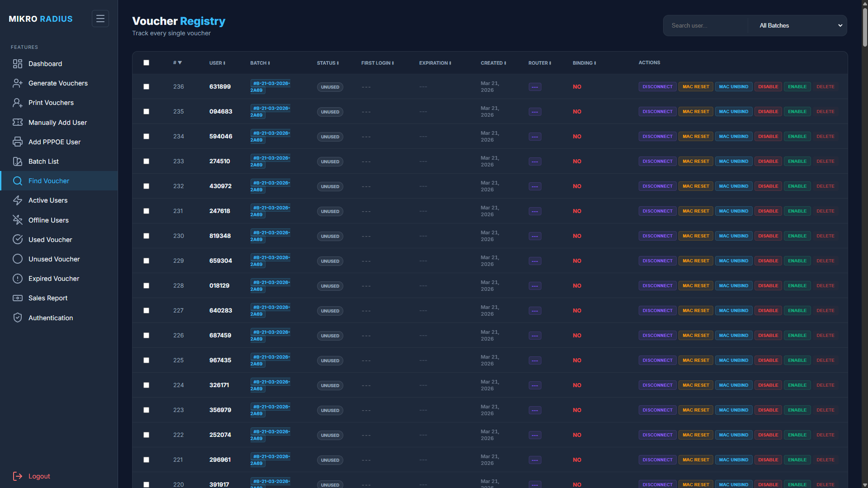Screen dimensions: 868x488
Task: Click MAC RESET on row 233
Action: tap(696, 161)
